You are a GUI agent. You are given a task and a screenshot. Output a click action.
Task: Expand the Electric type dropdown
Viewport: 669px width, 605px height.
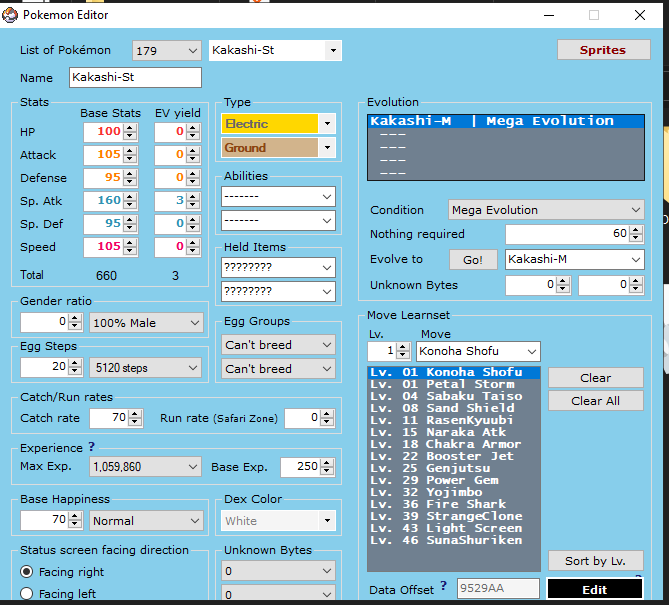326,124
